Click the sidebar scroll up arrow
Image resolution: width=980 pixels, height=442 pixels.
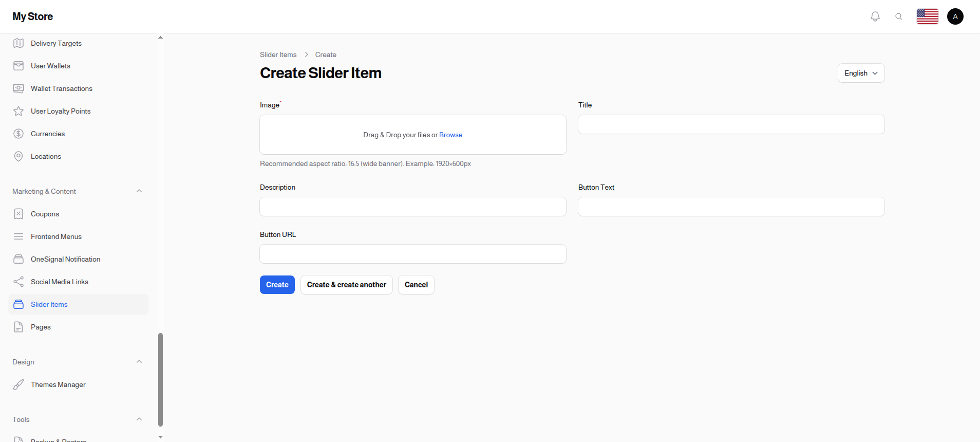(160, 38)
